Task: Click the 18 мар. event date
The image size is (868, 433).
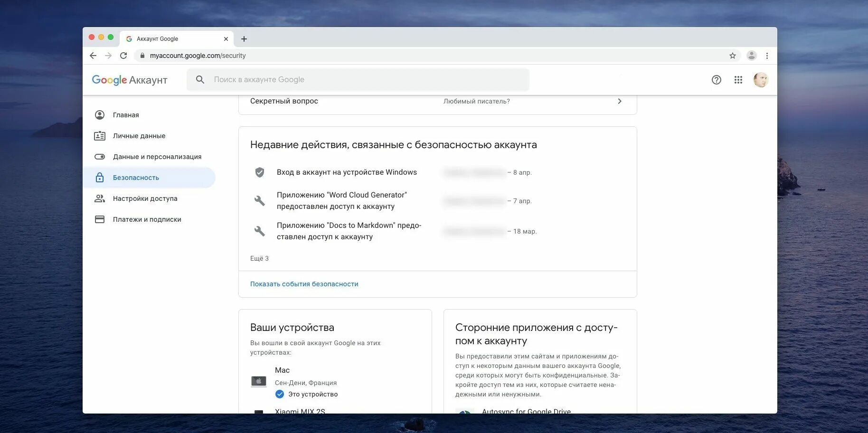Action: [525, 231]
